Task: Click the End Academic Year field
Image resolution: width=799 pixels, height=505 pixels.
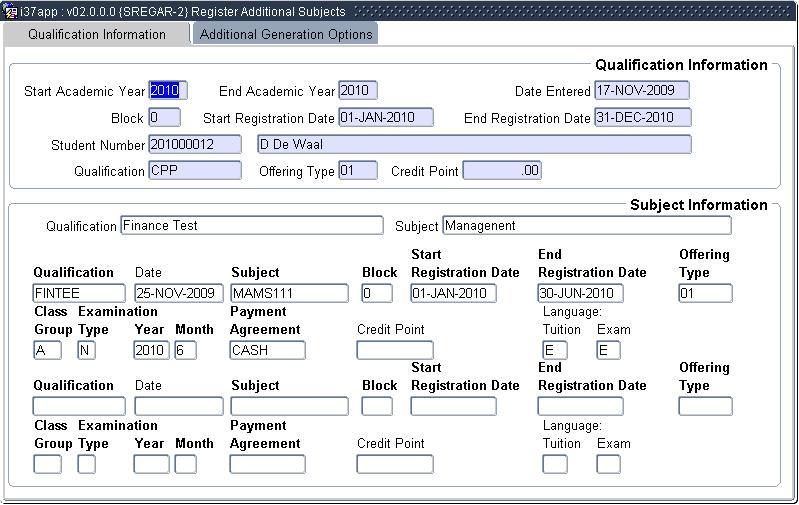Action: (357, 91)
